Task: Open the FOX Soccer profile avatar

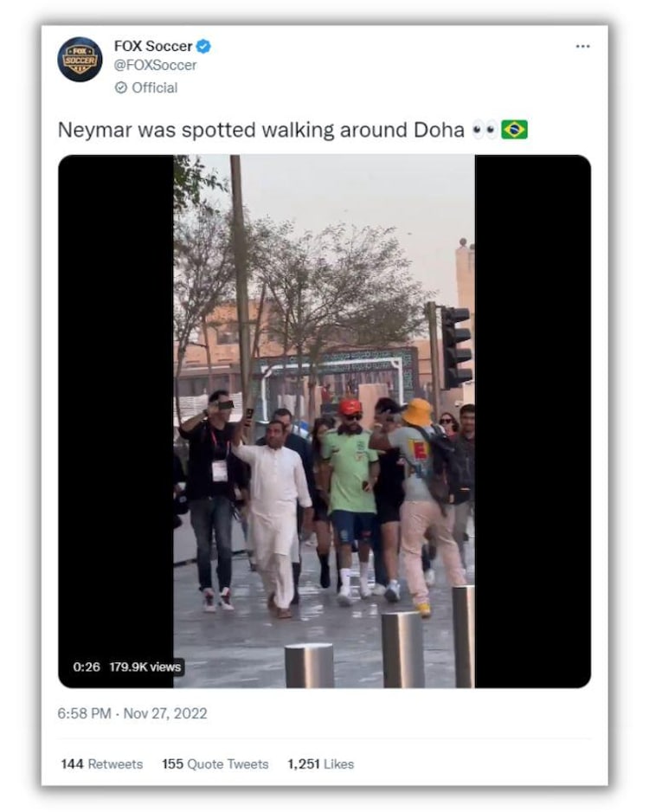Action: [x=80, y=60]
